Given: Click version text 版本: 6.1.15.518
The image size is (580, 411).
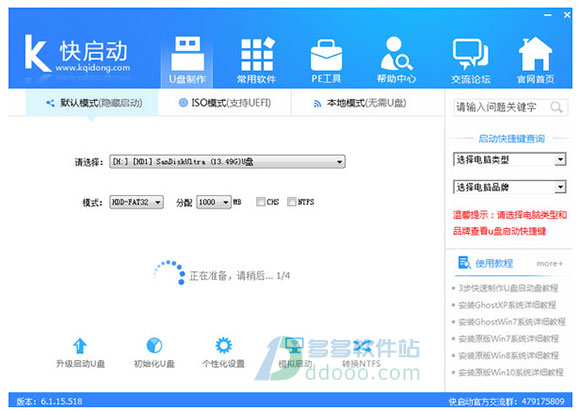Looking at the screenshot, I should (x=49, y=401).
